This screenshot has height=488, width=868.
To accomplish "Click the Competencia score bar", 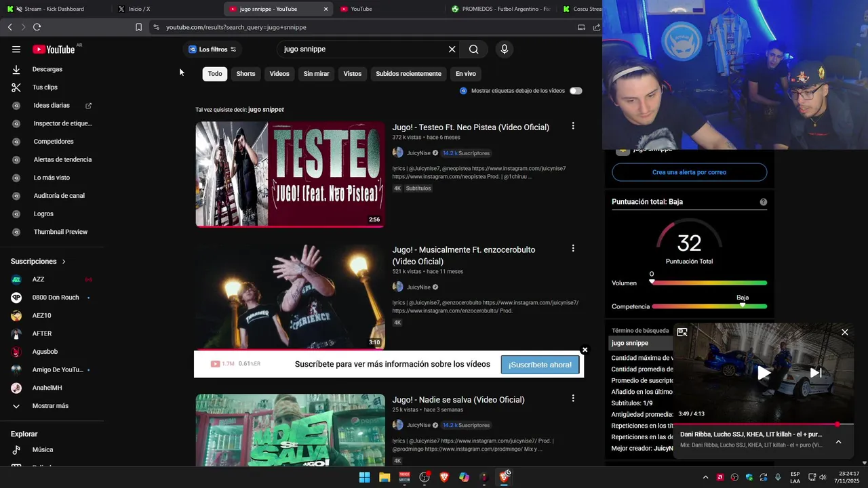I will coord(709,306).
